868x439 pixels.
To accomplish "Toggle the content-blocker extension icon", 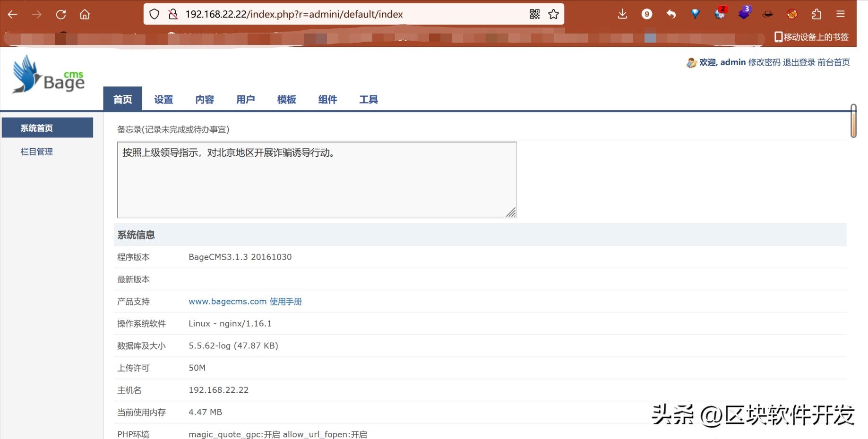I will tap(791, 14).
